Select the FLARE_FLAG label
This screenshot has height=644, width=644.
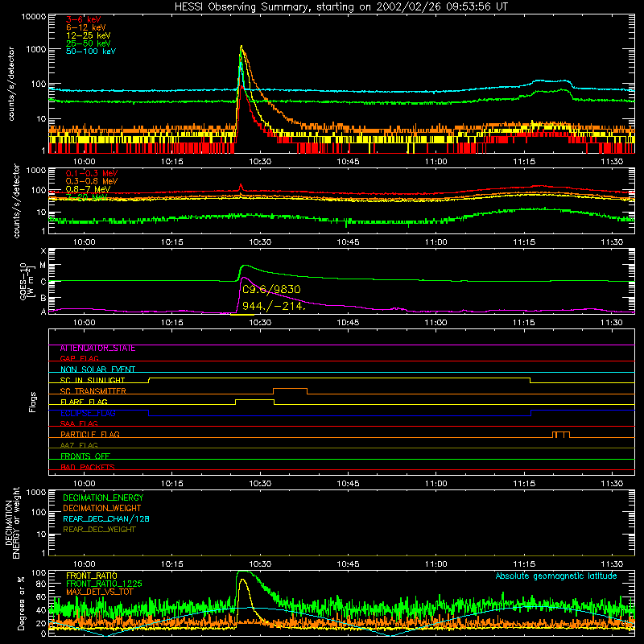(84, 402)
